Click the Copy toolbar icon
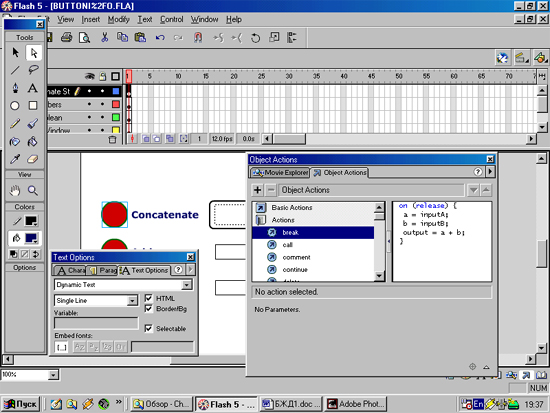The image size is (550, 413). click(x=122, y=37)
